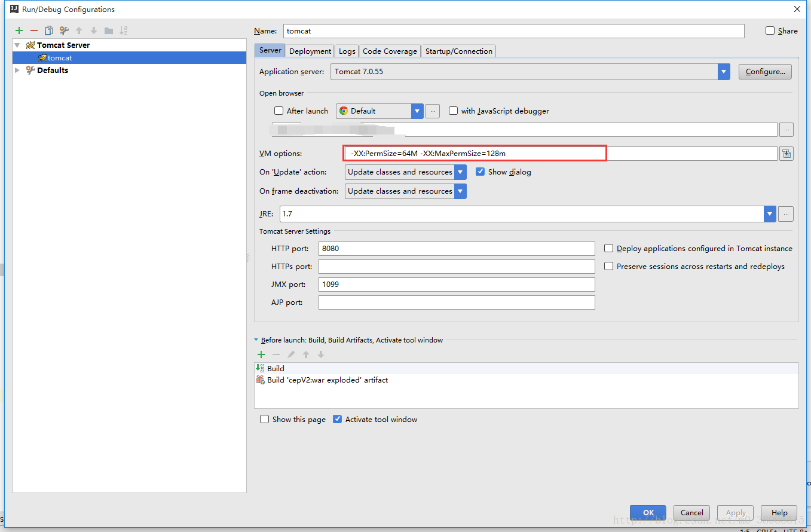This screenshot has height=532, width=811.
Task: Click the Help button
Action: coord(779,513)
